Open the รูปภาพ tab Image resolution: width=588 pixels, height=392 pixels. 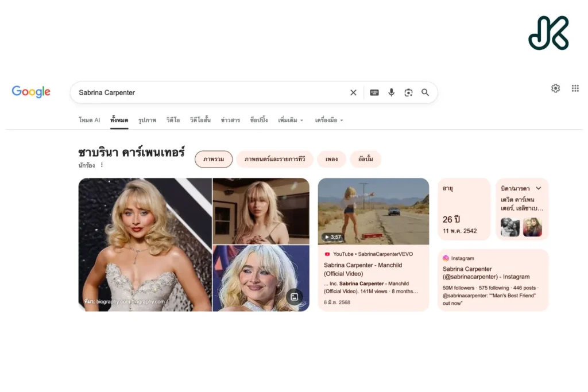coord(147,121)
